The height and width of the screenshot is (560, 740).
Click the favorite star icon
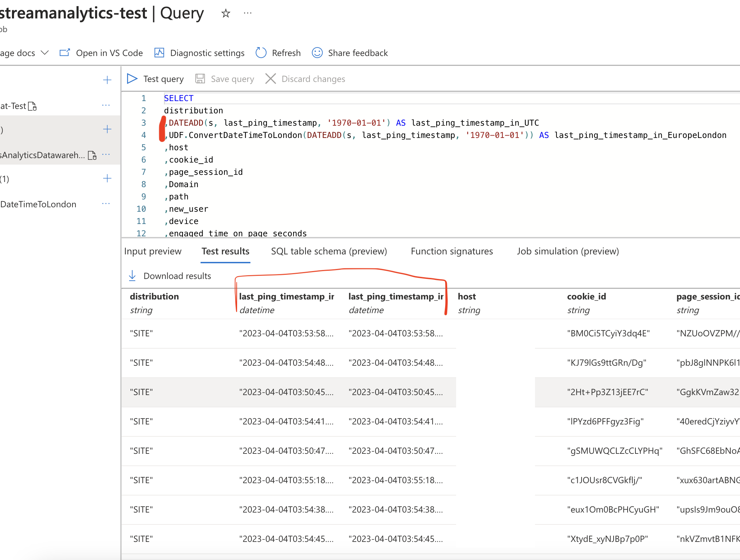click(x=225, y=13)
